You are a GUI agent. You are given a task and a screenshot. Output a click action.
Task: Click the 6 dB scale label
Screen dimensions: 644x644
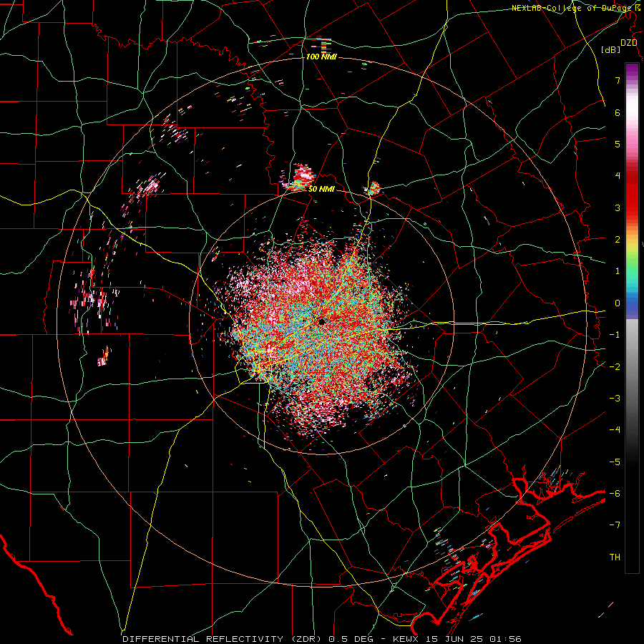point(618,112)
